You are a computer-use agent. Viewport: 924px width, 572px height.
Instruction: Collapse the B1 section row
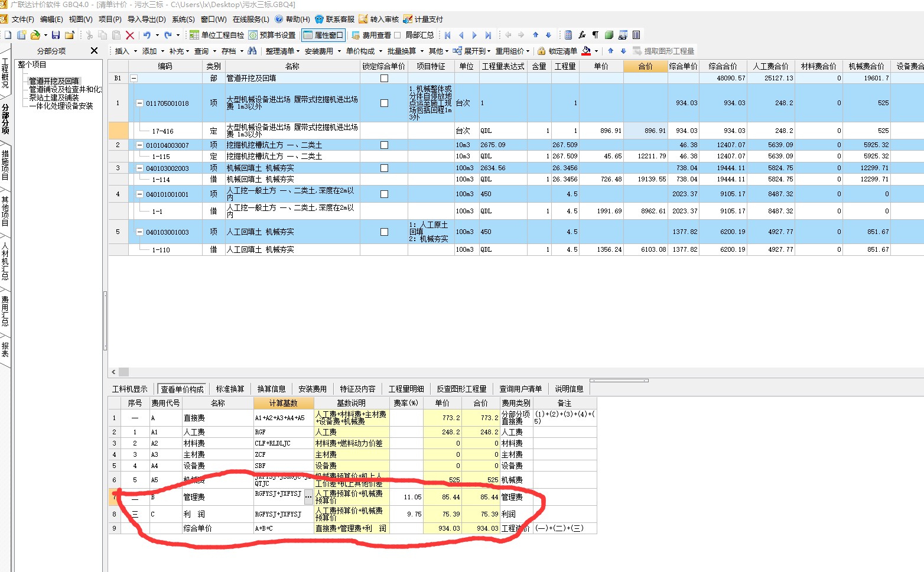[x=134, y=78]
